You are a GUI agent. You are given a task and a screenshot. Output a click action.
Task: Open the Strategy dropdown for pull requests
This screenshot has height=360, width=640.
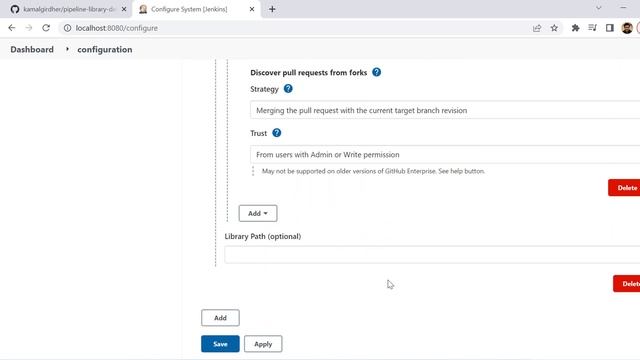[x=445, y=110]
